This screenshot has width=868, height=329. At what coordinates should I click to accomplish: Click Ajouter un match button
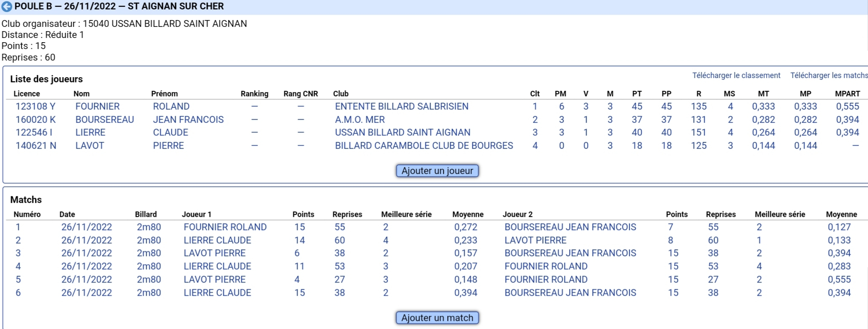pos(437,317)
